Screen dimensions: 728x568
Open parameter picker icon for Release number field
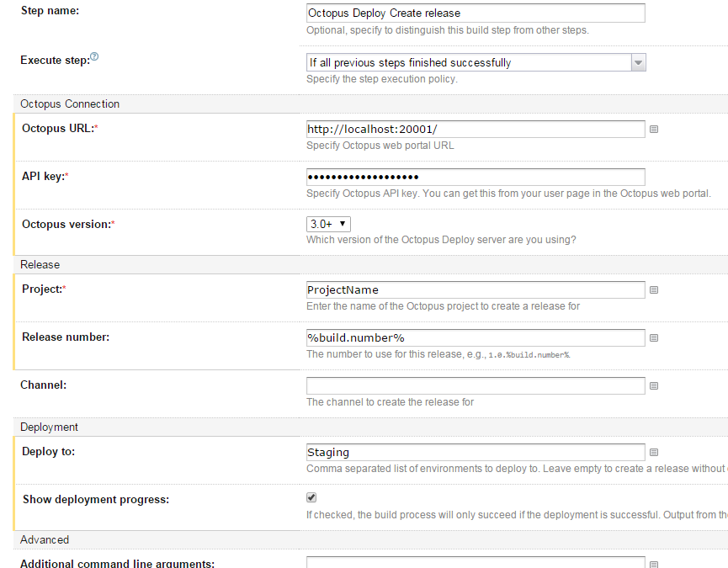654,338
